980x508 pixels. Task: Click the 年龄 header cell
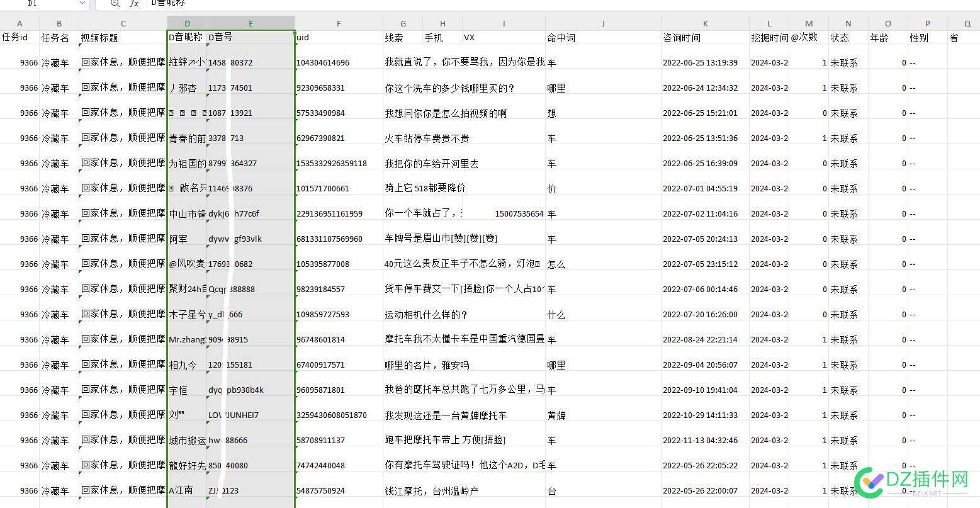[x=888, y=37]
